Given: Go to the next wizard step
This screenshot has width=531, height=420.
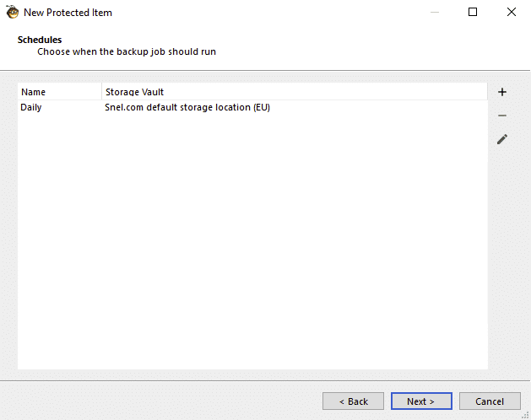Looking at the screenshot, I should tap(421, 401).
